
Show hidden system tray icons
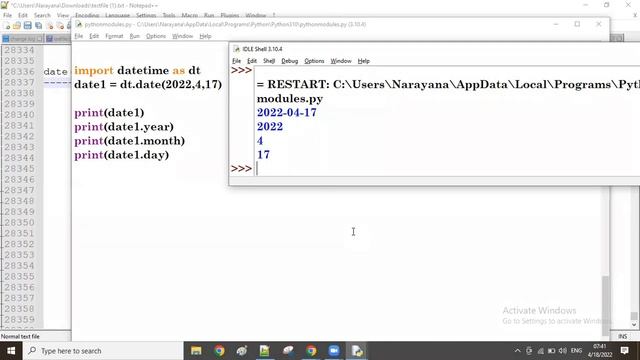(518, 351)
